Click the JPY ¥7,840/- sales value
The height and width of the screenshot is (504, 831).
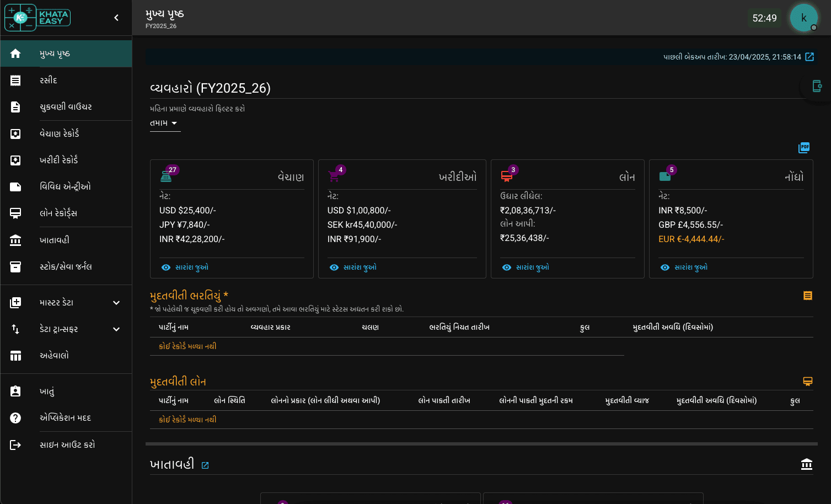(x=185, y=225)
